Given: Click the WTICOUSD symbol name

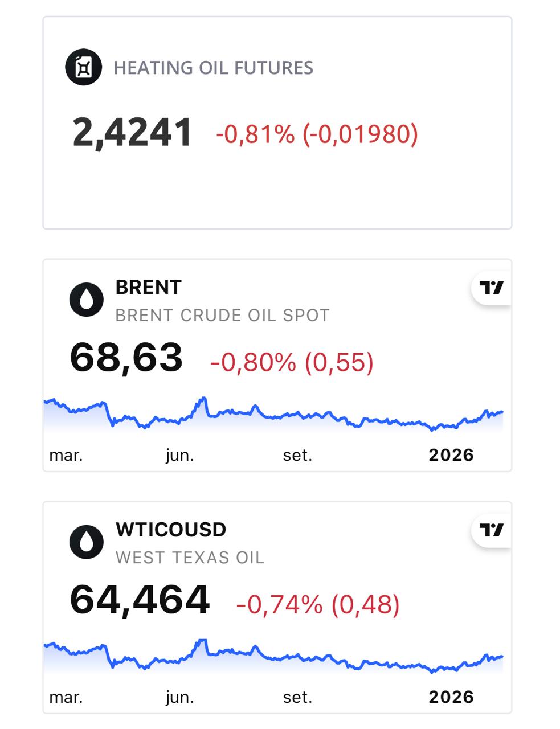Looking at the screenshot, I should pyautogui.click(x=171, y=530).
